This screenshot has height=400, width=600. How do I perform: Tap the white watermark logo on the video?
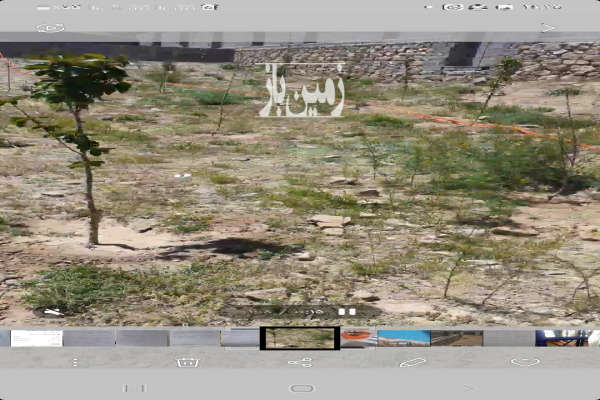point(301,91)
